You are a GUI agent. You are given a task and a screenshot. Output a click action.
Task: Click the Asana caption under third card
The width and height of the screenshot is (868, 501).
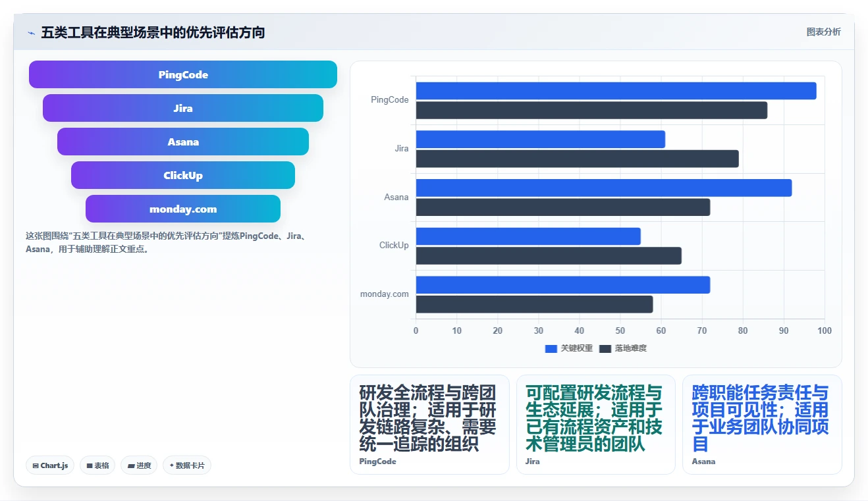click(703, 461)
